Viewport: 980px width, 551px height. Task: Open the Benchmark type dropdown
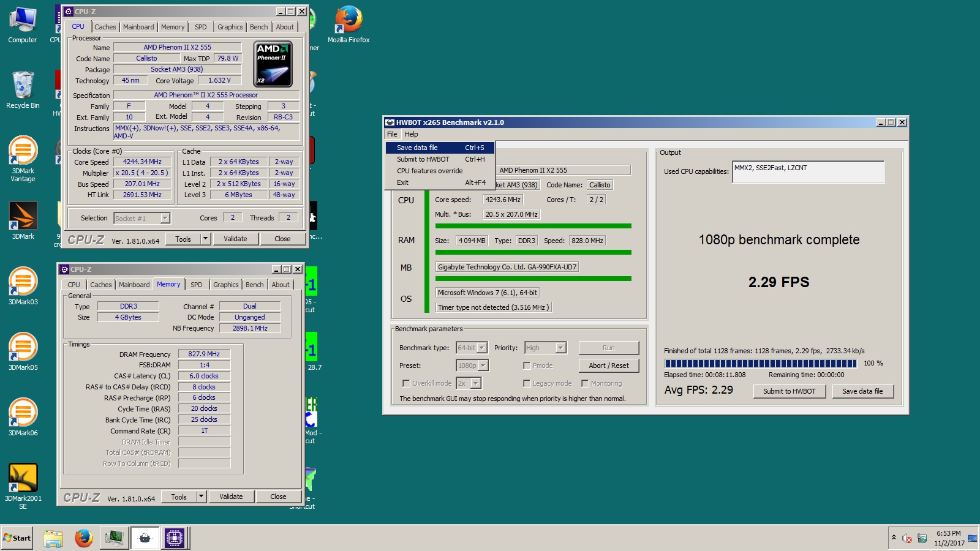click(x=482, y=348)
